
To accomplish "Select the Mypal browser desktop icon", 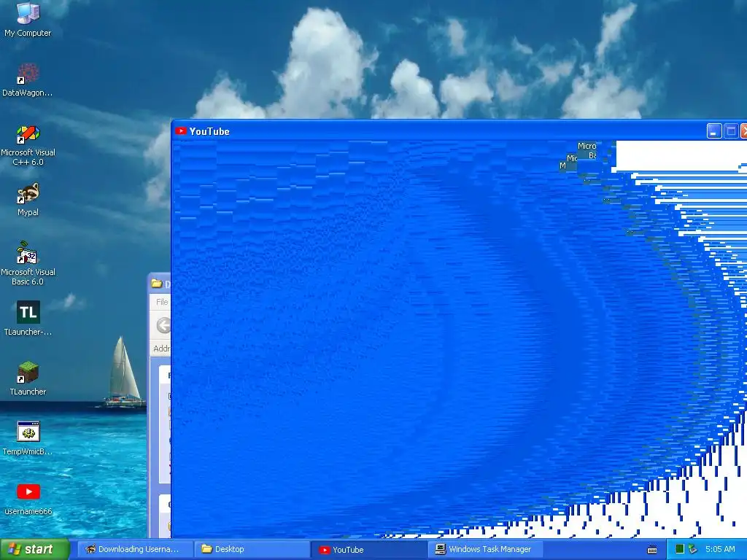I will [28, 200].
